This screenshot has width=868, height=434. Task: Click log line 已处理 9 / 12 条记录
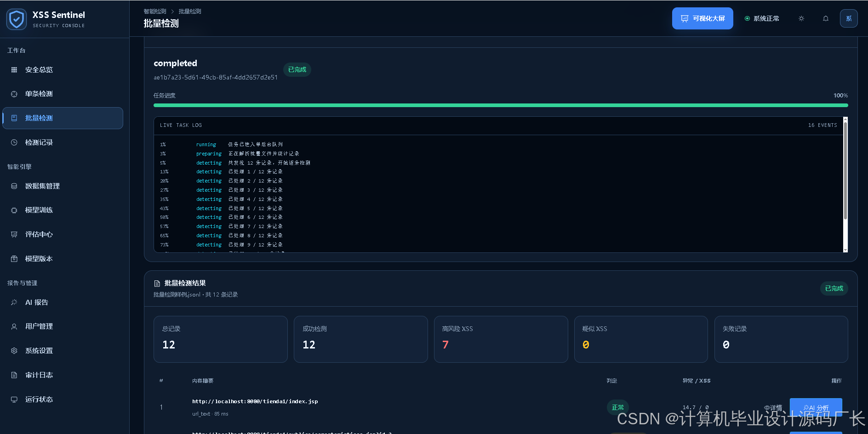click(x=256, y=245)
